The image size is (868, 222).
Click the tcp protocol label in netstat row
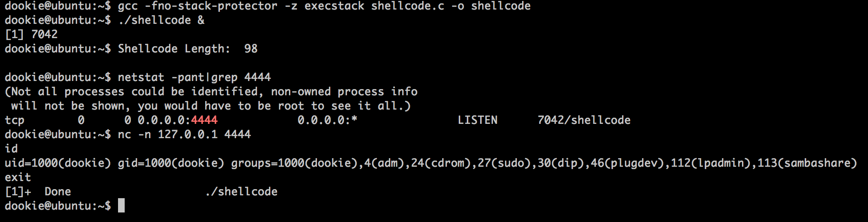[x=15, y=121]
